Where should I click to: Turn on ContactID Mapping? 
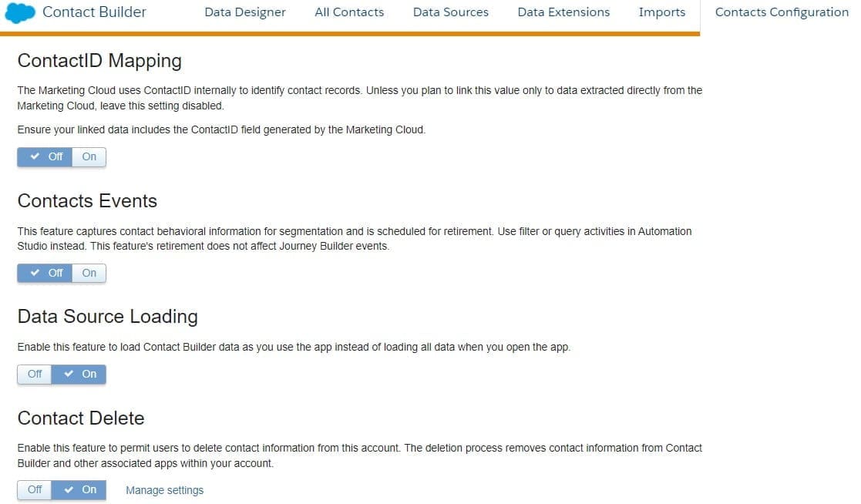[x=89, y=157]
